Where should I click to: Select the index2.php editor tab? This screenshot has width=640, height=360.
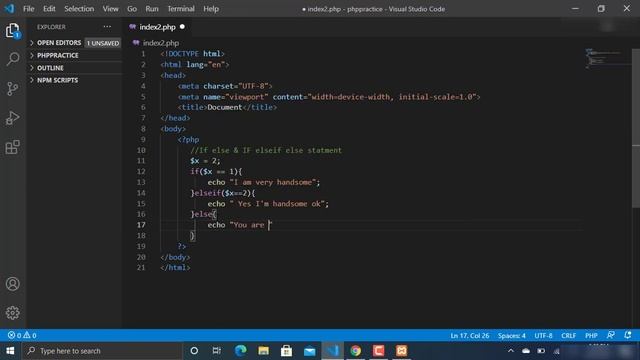157,27
